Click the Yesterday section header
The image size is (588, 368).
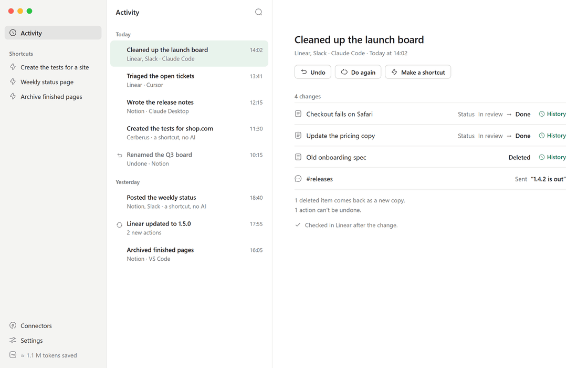pyautogui.click(x=128, y=182)
